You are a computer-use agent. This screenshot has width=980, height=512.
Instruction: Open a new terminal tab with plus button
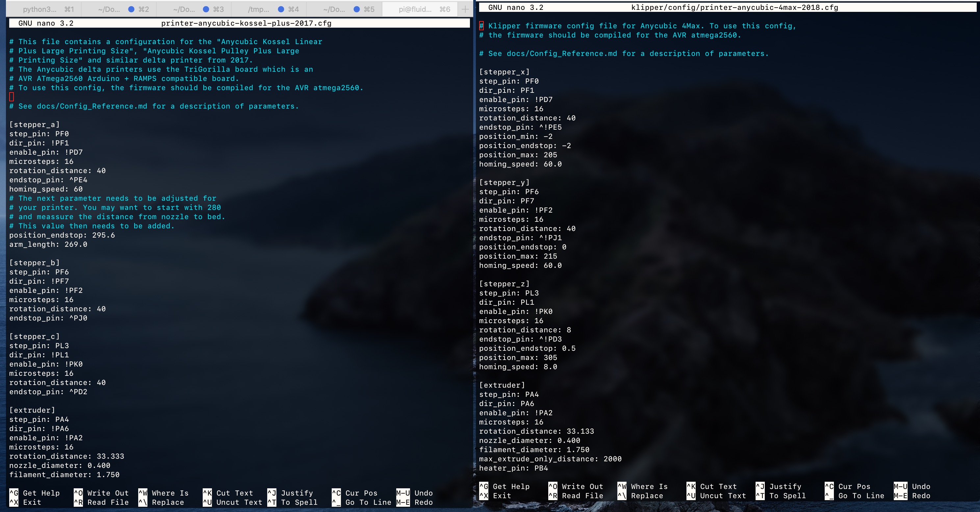(x=465, y=9)
